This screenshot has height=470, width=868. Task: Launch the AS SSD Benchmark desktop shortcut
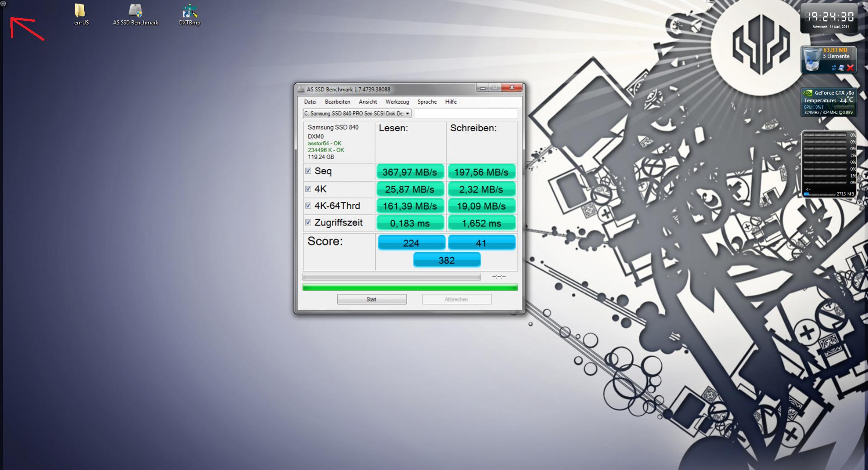(135, 14)
